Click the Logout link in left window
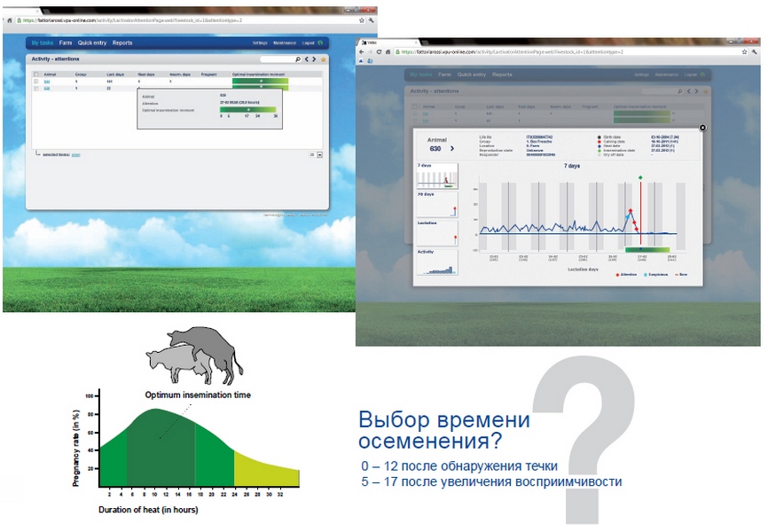768x532 pixels. (309, 43)
